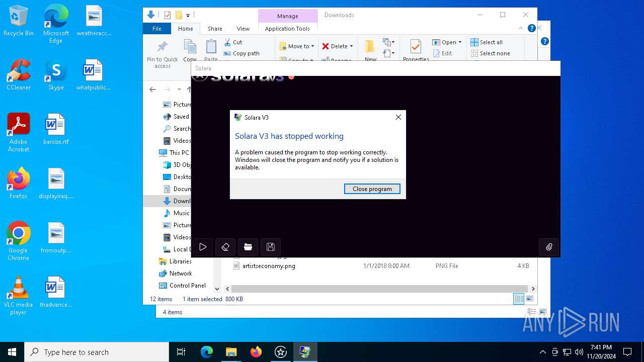This screenshot has height=362, width=644.
Task: Click the New folder ribbon icon
Action: [370, 50]
